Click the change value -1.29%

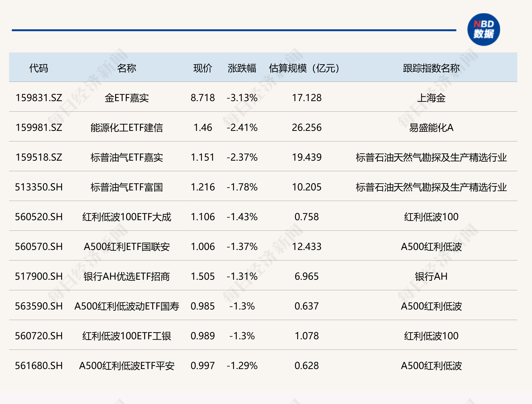coord(242,366)
